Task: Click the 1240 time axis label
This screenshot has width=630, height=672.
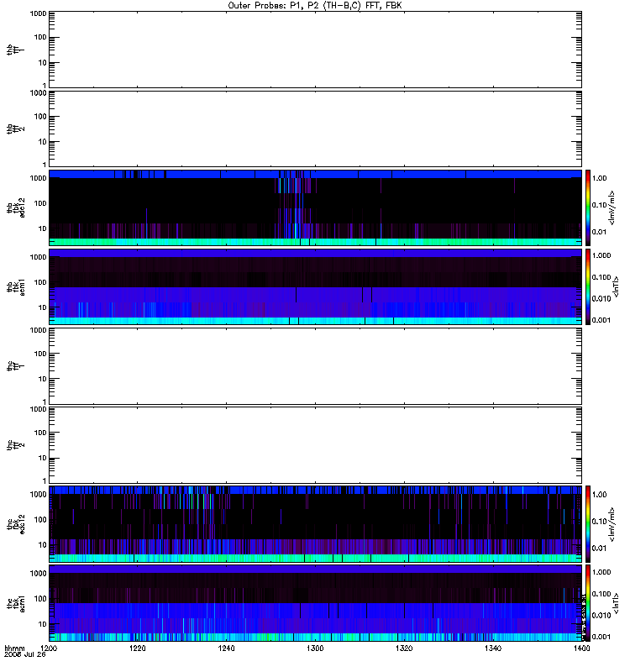Action: click(226, 648)
